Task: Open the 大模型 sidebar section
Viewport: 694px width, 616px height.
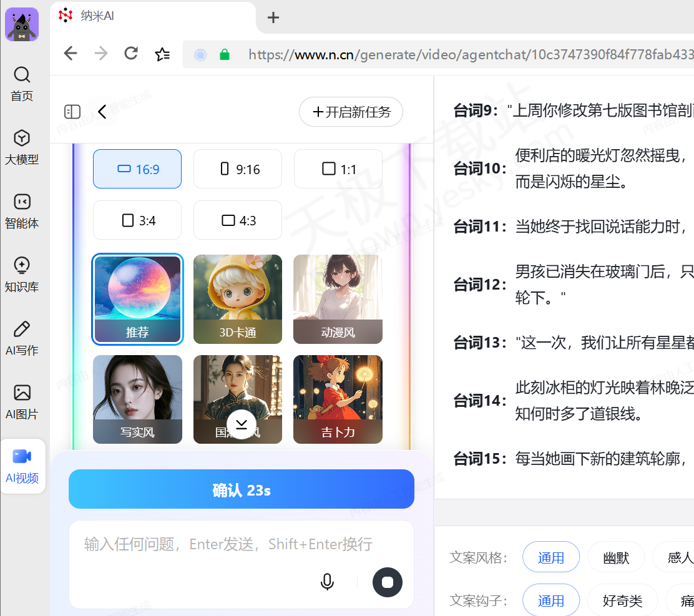Action: [x=22, y=147]
